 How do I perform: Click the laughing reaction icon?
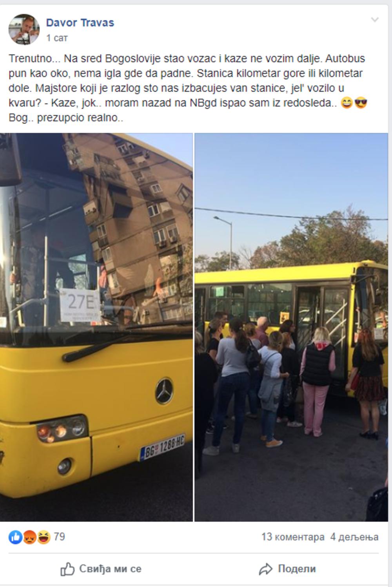point(44,537)
